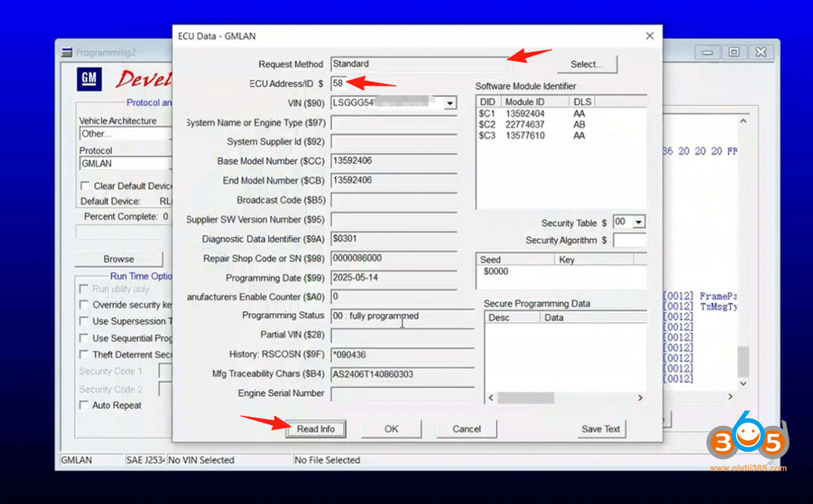
Task: Close the ECU Data dialog
Action: pyautogui.click(x=650, y=36)
